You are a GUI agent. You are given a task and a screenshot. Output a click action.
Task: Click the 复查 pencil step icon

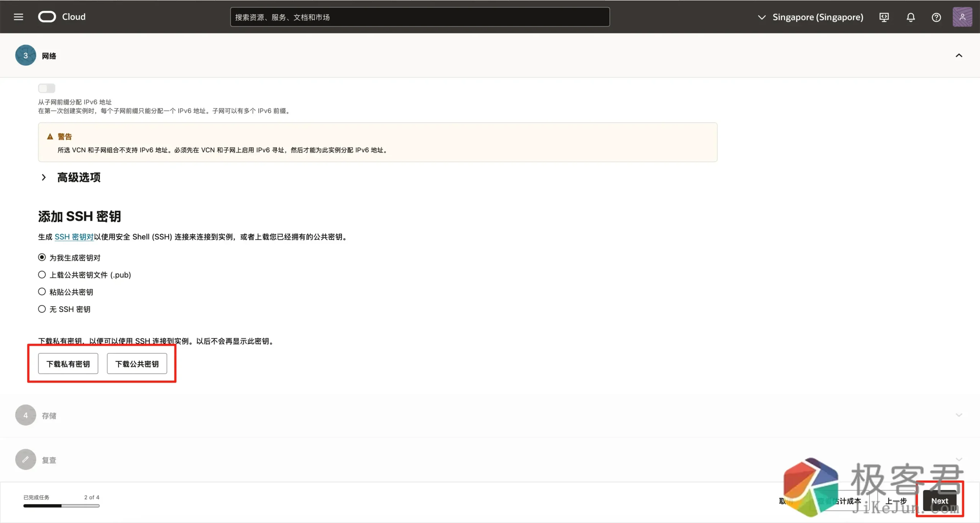[26, 459]
